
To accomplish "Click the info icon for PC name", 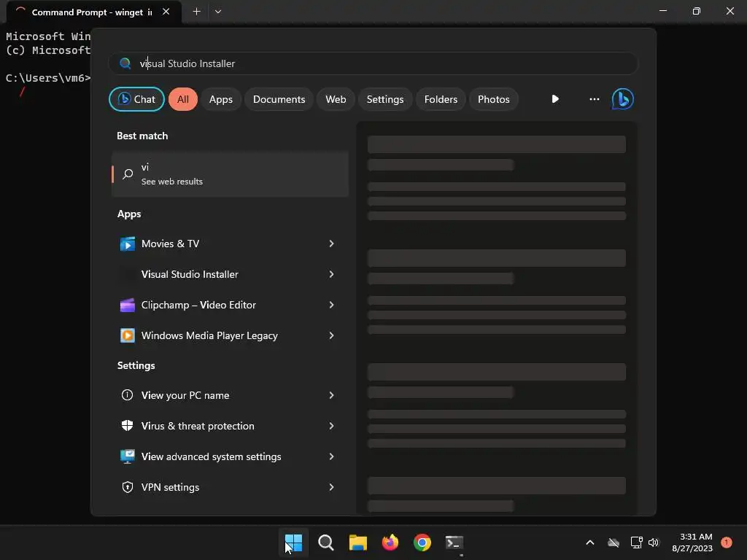I will click(127, 395).
